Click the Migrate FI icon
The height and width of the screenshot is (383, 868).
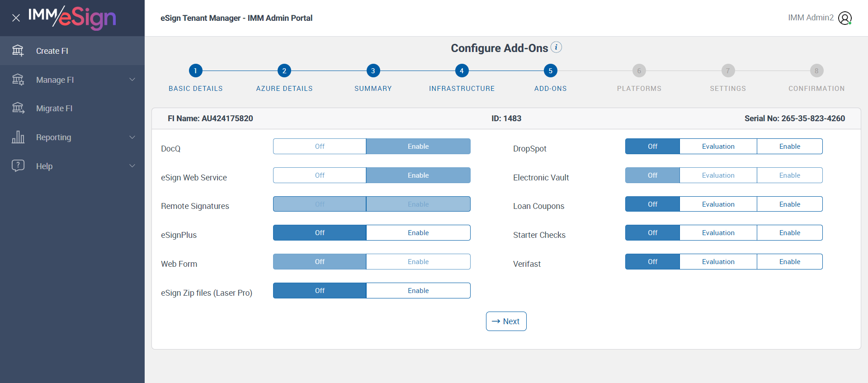coord(18,108)
